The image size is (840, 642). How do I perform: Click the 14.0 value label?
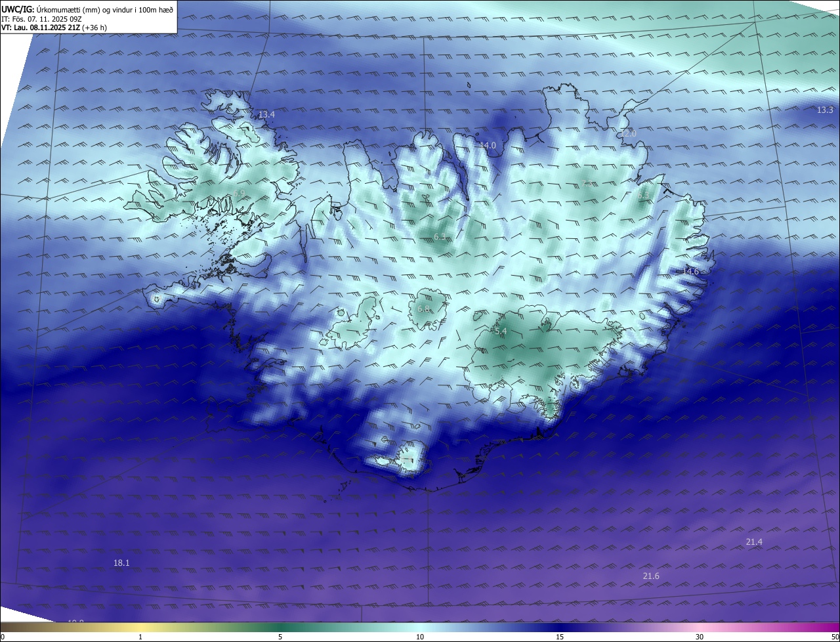point(488,145)
